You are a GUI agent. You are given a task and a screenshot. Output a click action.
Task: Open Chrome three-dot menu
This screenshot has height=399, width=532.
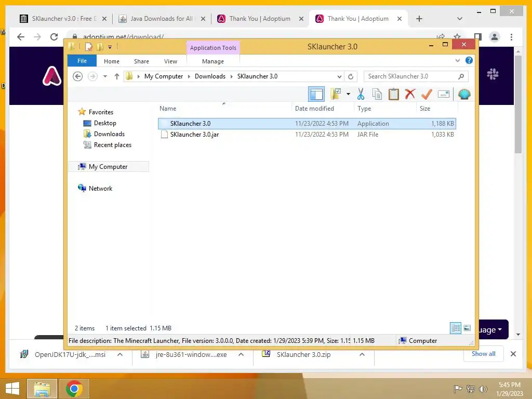point(511,37)
